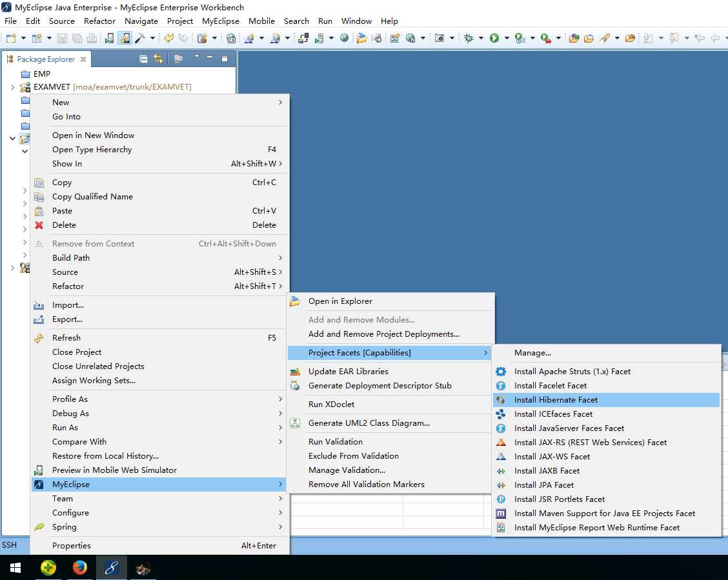Click the Refresh icon in context menu

(x=39, y=338)
